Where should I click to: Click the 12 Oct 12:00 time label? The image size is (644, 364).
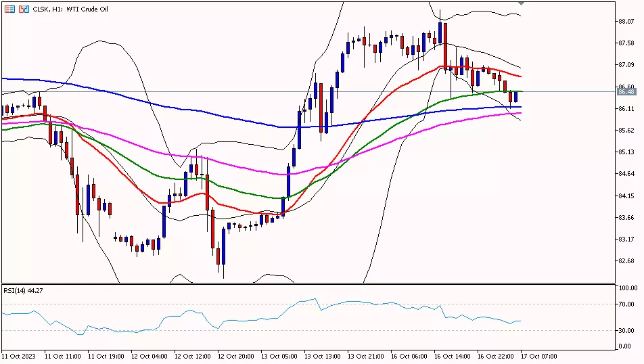pos(191,356)
